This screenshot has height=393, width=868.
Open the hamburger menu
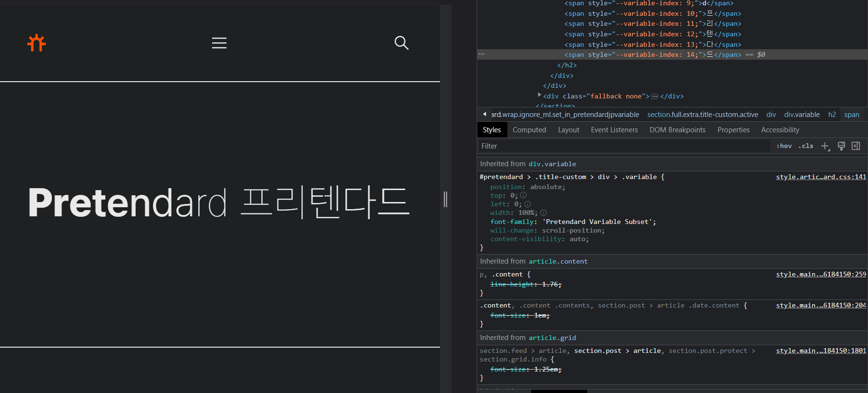[x=219, y=43]
